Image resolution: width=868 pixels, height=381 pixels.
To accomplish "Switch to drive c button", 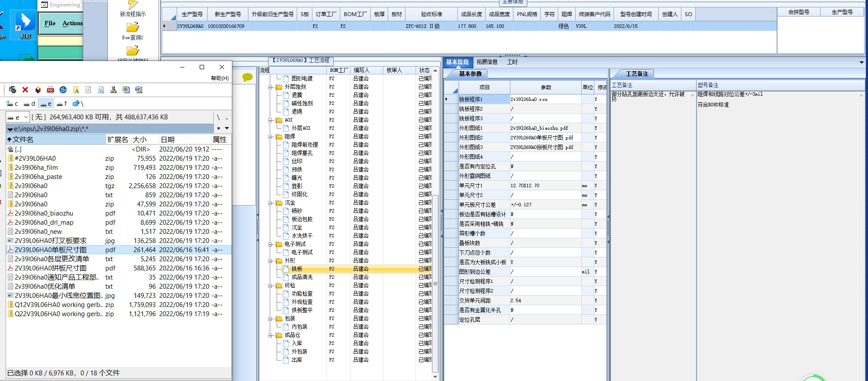I will tap(12, 104).
